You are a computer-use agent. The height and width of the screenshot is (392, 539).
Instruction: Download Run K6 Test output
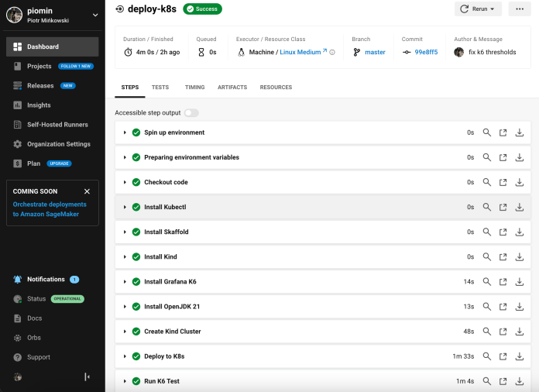(520, 381)
